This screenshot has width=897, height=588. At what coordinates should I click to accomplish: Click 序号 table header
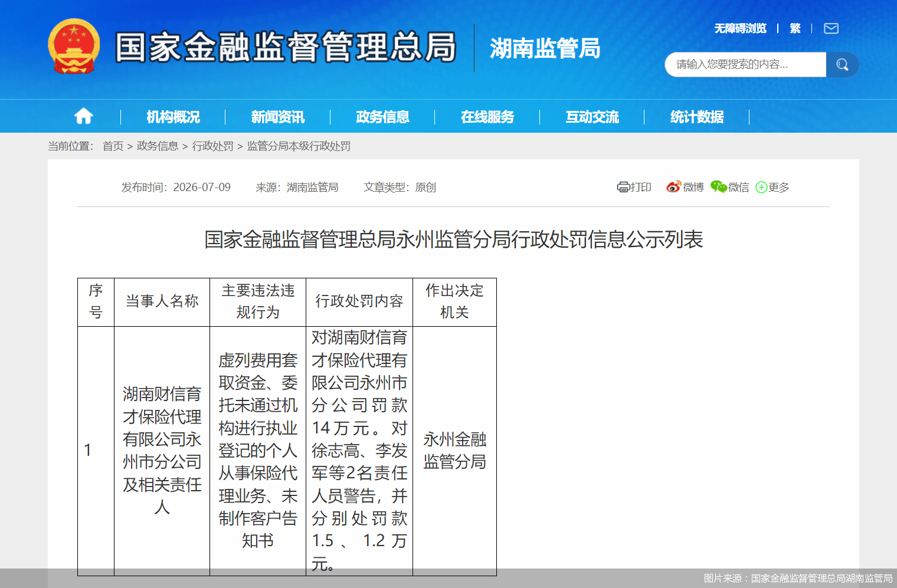click(96, 301)
